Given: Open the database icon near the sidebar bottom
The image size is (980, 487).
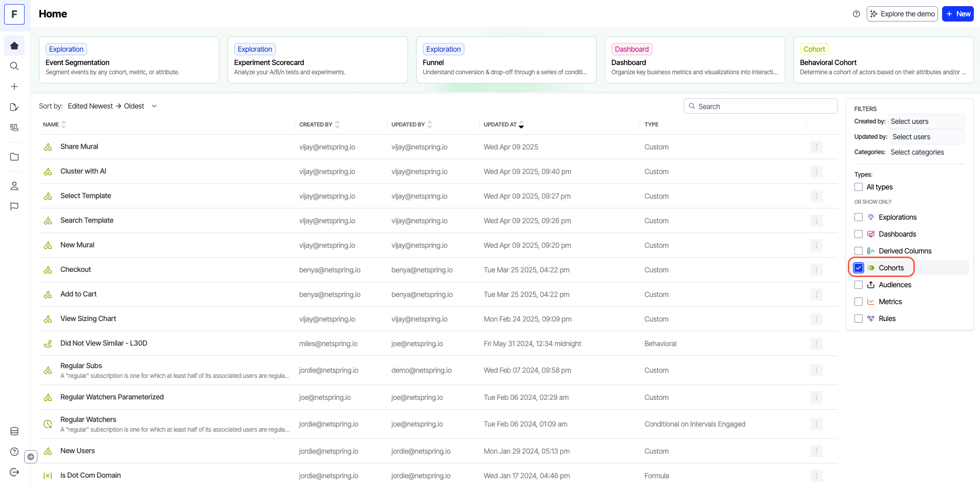Looking at the screenshot, I should point(14,431).
